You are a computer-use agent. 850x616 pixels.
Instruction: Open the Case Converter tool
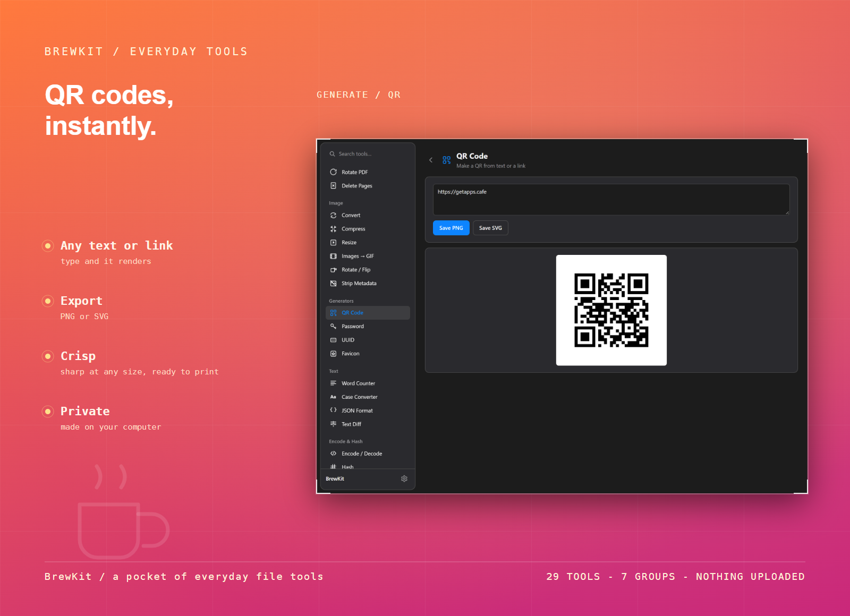(368, 397)
